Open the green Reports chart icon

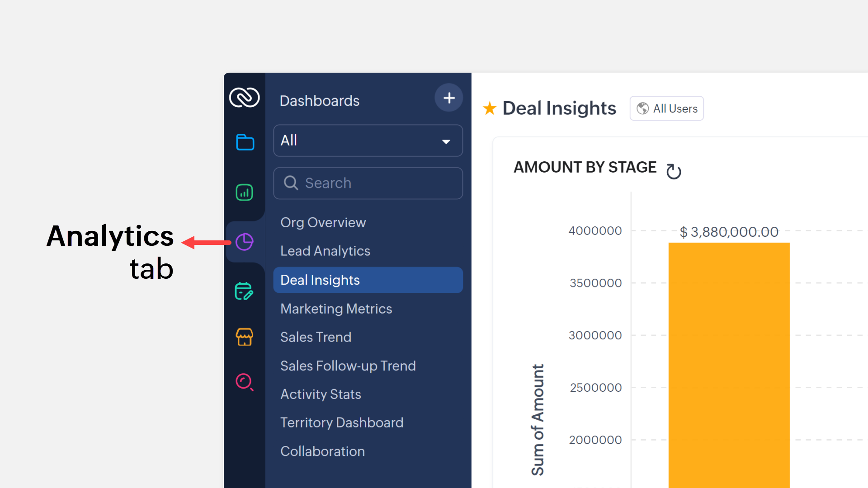tap(245, 192)
